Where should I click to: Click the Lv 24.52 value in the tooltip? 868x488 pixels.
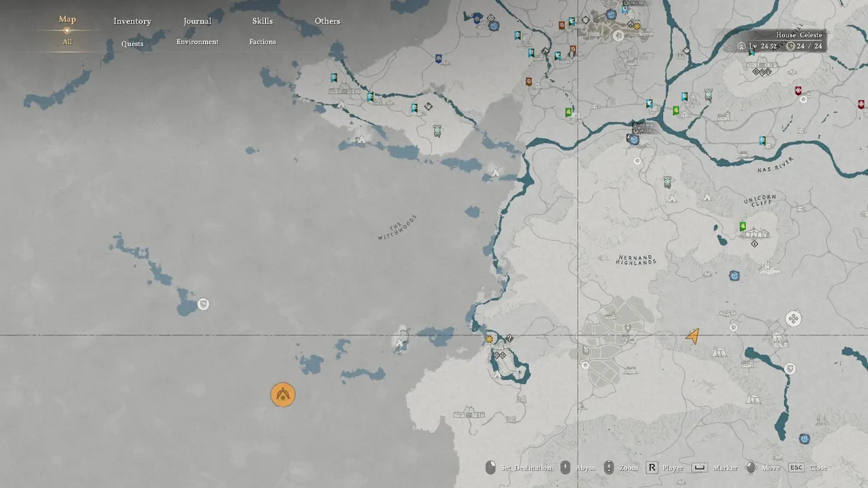[763, 46]
